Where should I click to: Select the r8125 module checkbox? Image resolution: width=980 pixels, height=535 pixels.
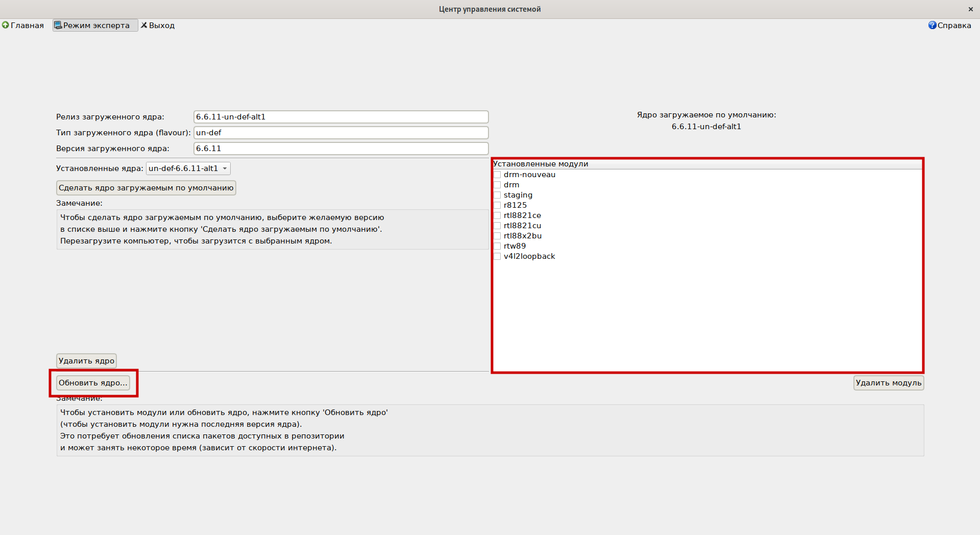tap(497, 205)
